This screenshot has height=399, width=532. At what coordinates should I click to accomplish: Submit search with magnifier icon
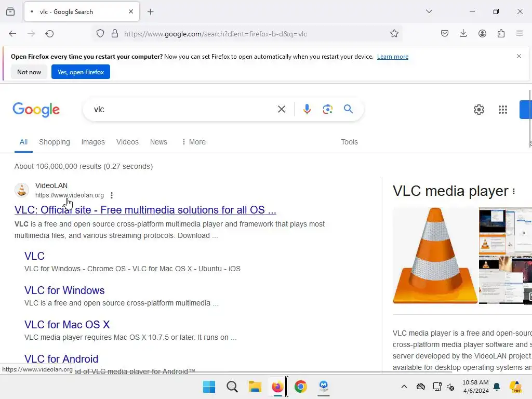click(348, 109)
